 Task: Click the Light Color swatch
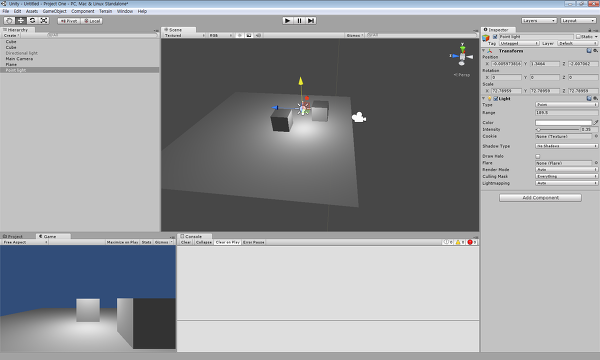coord(563,123)
